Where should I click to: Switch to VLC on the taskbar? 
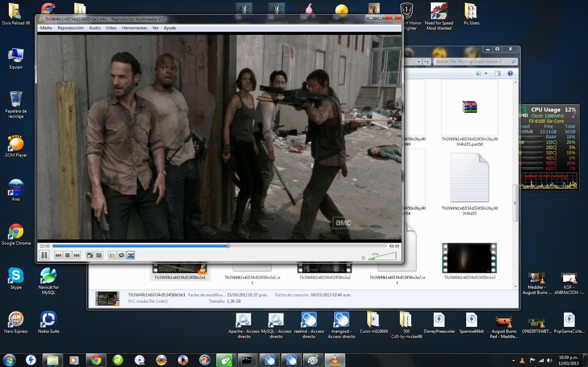(x=335, y=360)
